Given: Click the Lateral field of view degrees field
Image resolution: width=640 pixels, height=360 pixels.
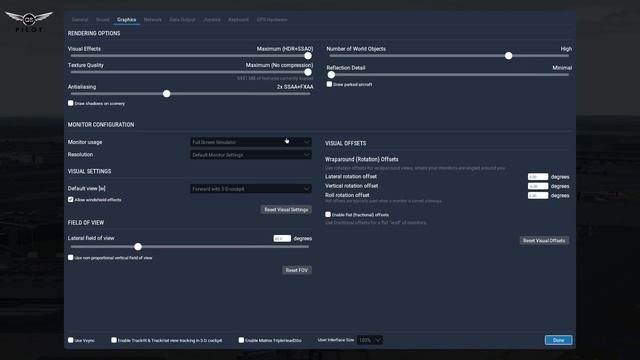Looking at the screenshot, I should coord(282,238).
